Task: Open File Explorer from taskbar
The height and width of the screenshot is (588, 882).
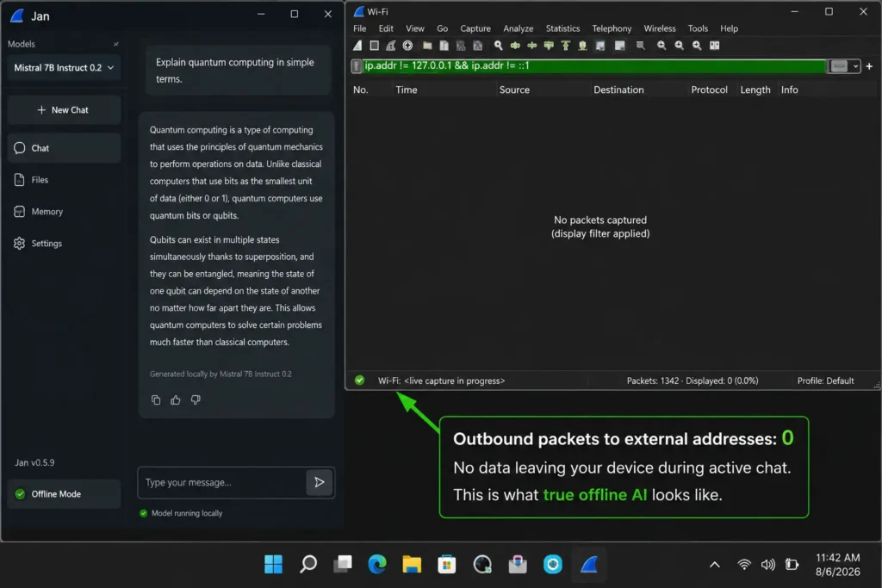Action: click(x=412, y=564)
